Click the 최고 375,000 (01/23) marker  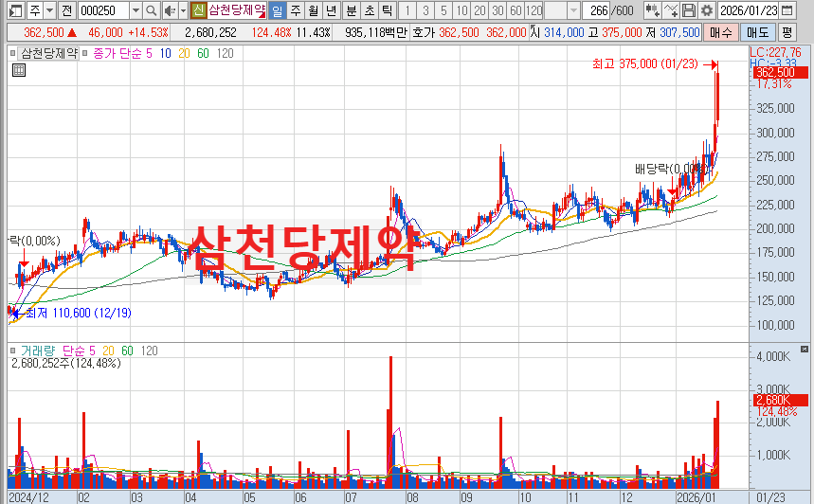(644, 63)
